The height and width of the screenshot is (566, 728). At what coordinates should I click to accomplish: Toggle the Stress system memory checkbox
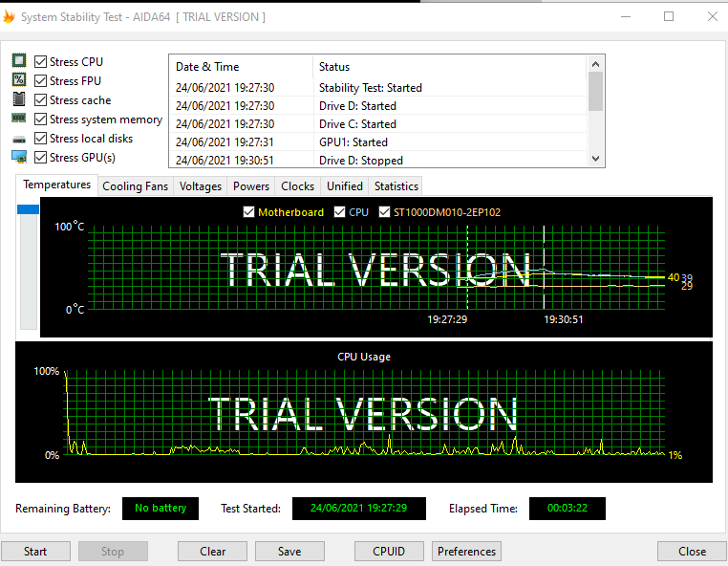[x=41, y=120]
